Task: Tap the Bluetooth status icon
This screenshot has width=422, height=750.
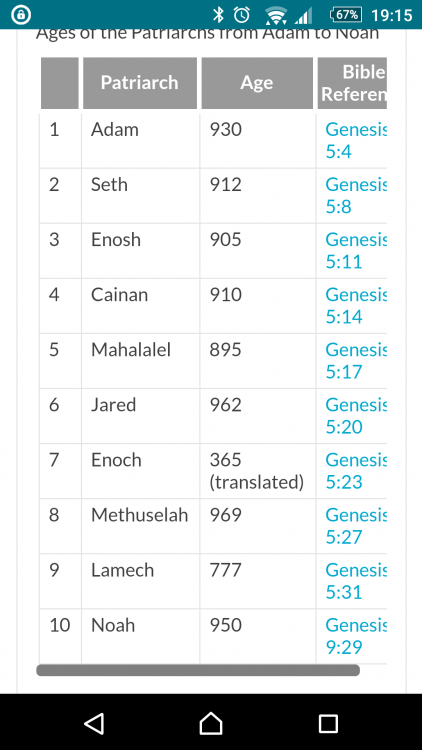Action: click(218, 15)
